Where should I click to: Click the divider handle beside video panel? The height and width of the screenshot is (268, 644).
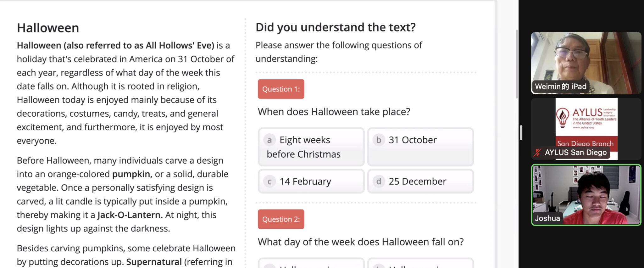pos(521,133)
